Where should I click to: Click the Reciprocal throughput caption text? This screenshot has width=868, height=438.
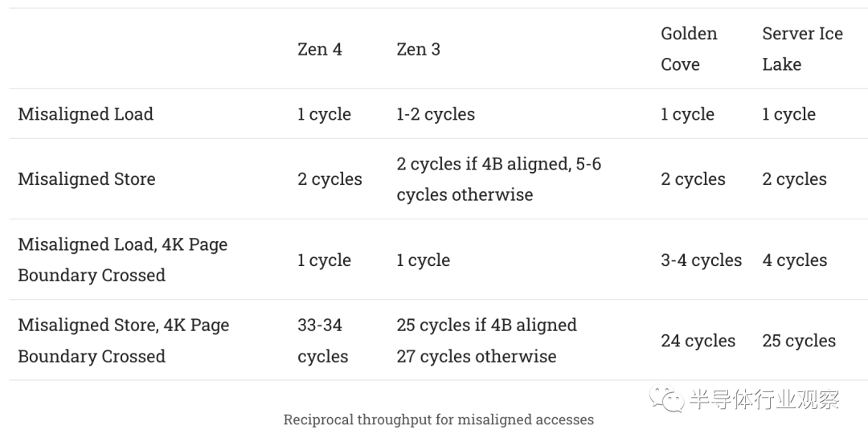point(438,420)
